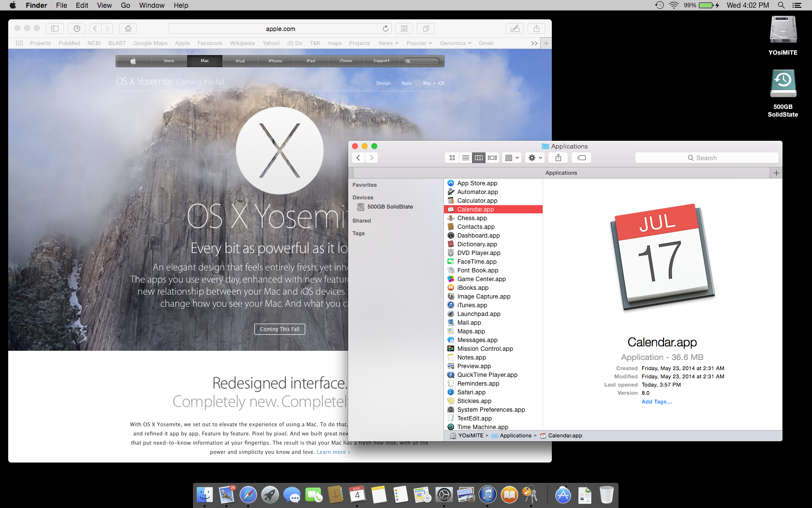Image resolution: width=812 pixels, height=508 pixels.
Task: Switch Finder to Cover Flow view
Action: coord(492,158)
